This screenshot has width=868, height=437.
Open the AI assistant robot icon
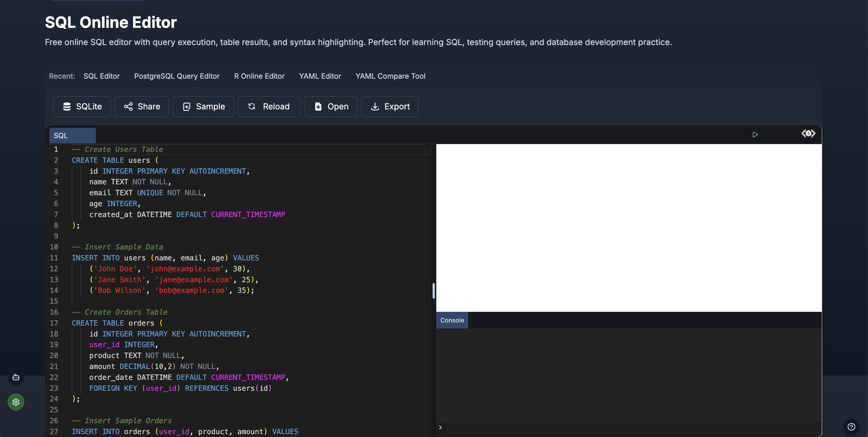coord(16,377)
